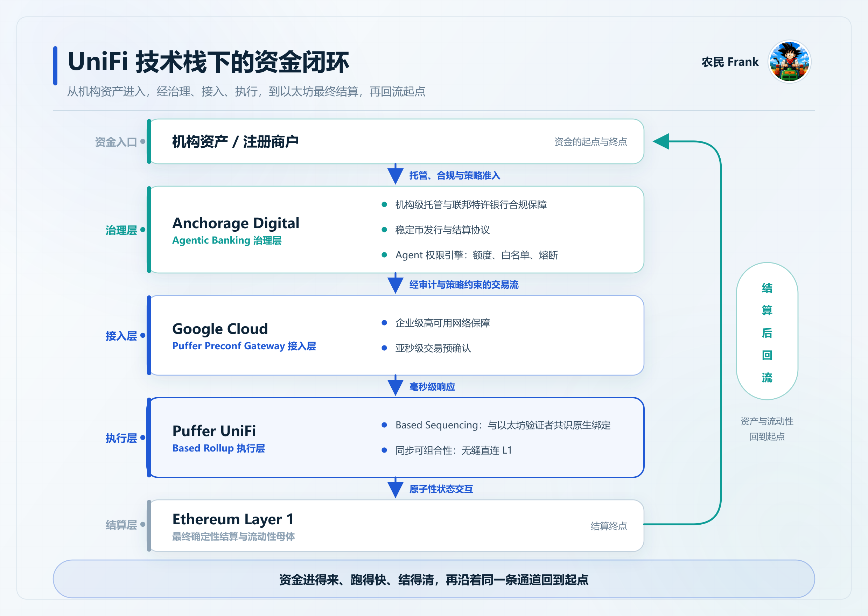The width and height of the screenshot is (868, 616).
Task: Click the Puffer UniFi heading
Action: (214, 431)
